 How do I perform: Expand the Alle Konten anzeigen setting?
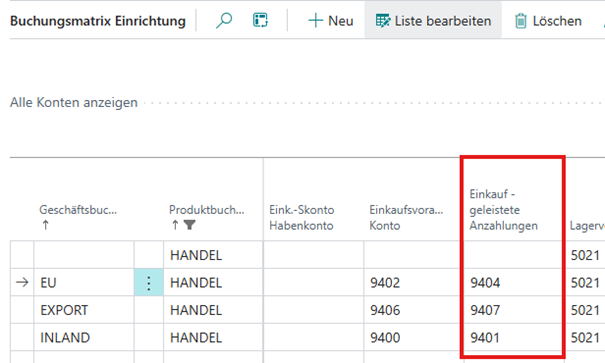(74, 103)
